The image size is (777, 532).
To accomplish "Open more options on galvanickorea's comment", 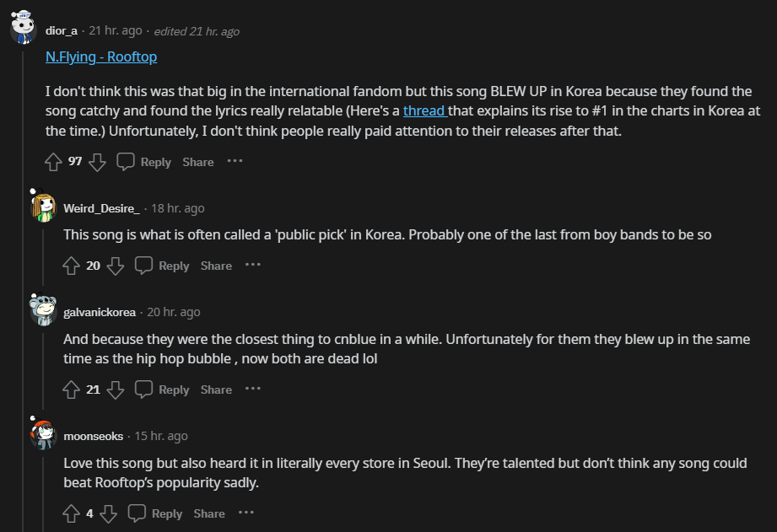I will 252,389.
